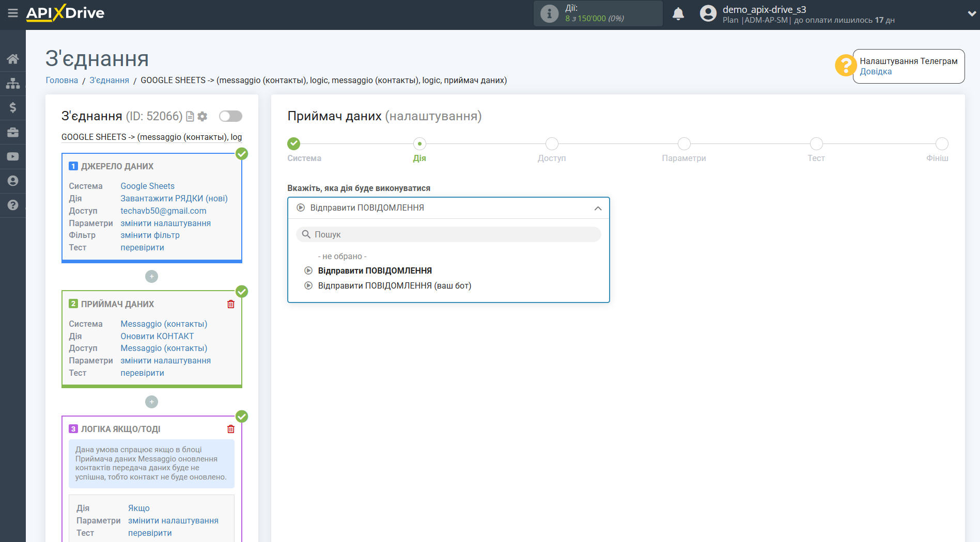The width and height of the screenshot is (980, 542).
Task: Click the notifications bell icon
Action: click(678, 14)
